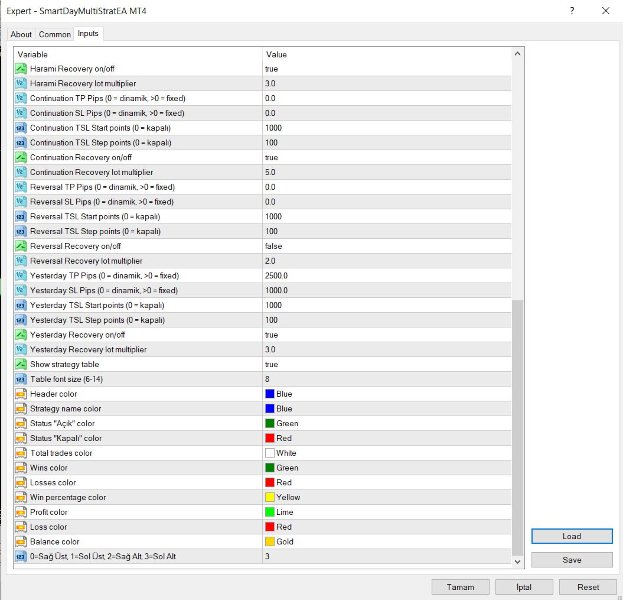
Task: Click the Load button
Action: (572, 536)
